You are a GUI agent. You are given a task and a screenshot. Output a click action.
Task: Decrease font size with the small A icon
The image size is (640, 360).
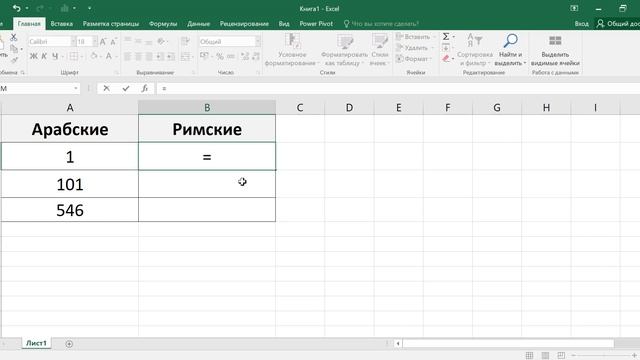pos(113,42)
